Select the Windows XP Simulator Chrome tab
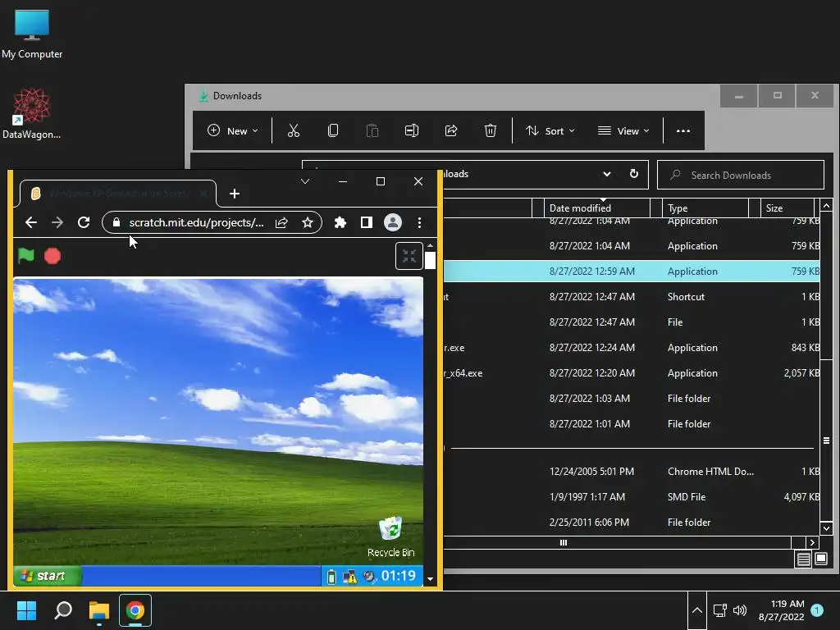This screenshot has width=840, height=630. click(118, 194)
